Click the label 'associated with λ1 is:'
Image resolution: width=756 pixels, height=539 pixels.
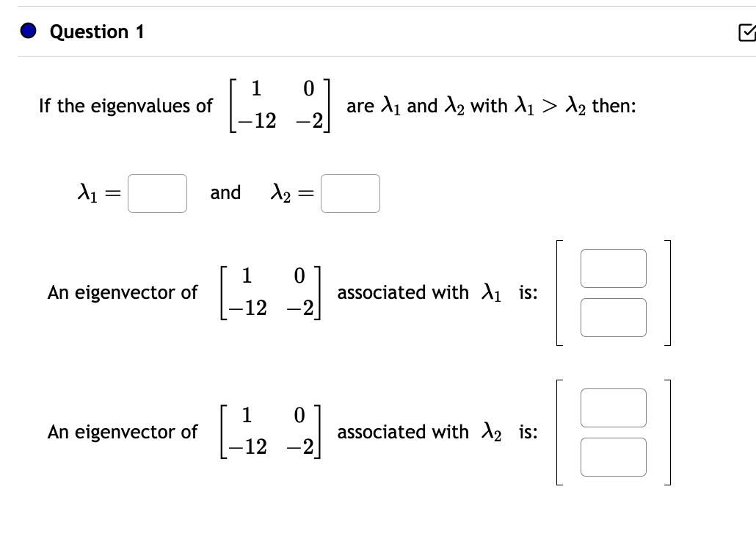pyautogui.click(x=437, y=292)
